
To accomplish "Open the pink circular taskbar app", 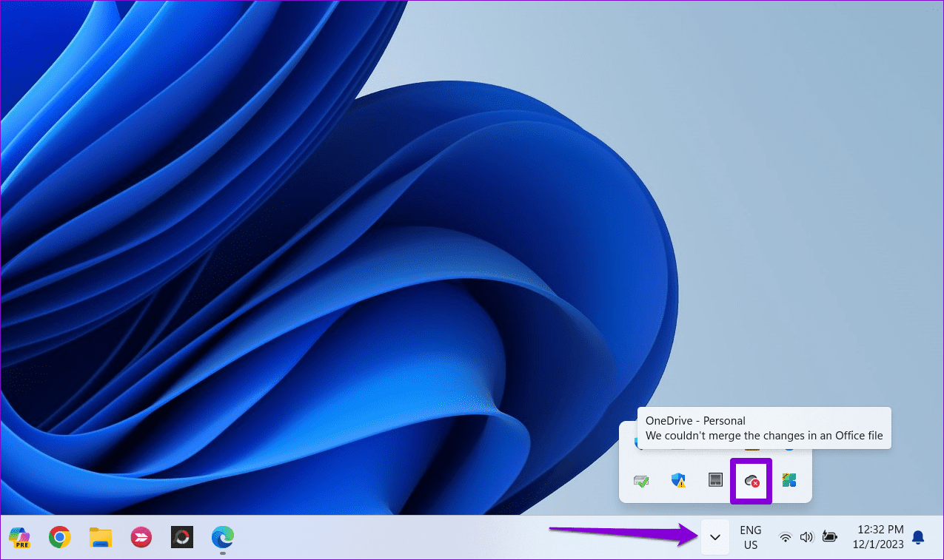I will point(141,538).
